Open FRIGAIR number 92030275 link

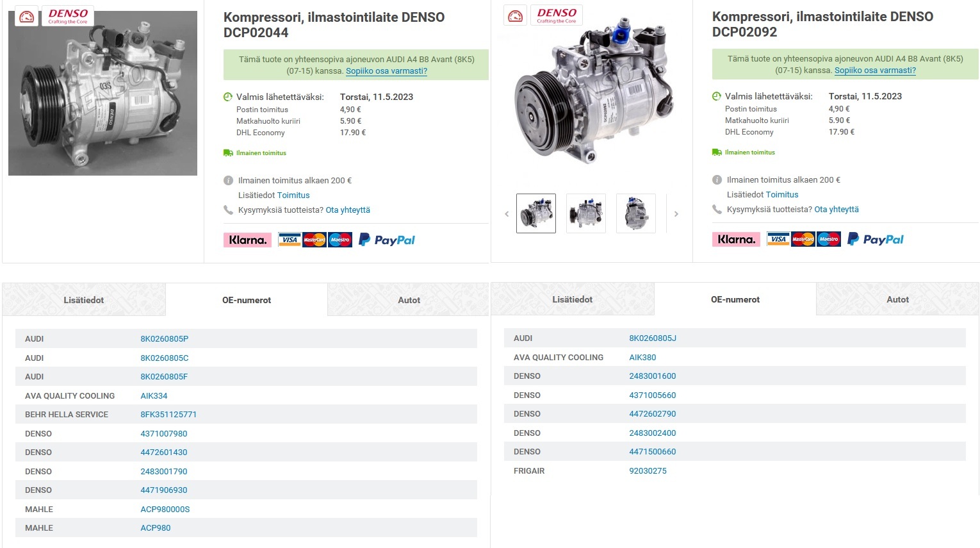[x=648, y=471]
